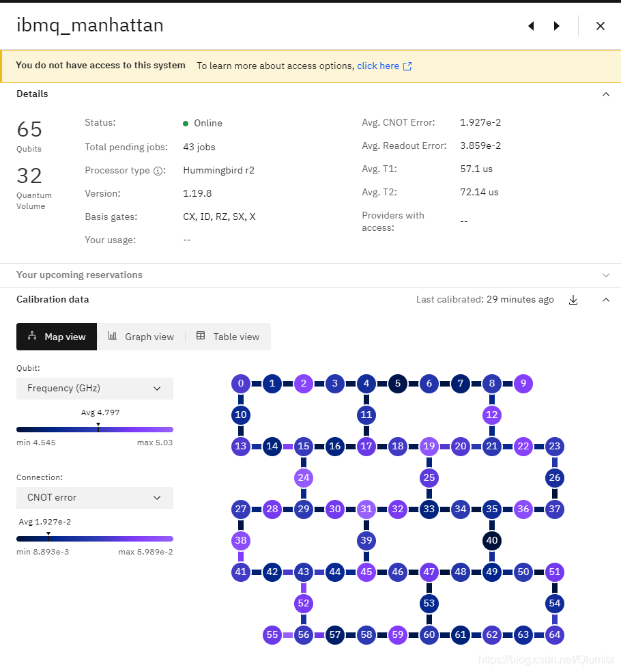The image size is (621, 672).
Task: Select qubit 38 on the map
Action: click(x=241, y=540)
